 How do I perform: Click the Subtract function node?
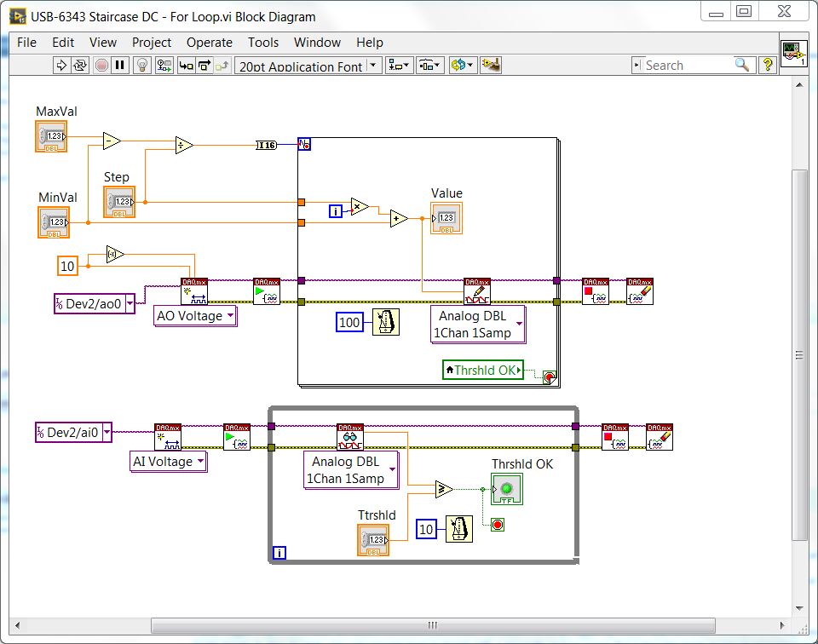[112, 141]
